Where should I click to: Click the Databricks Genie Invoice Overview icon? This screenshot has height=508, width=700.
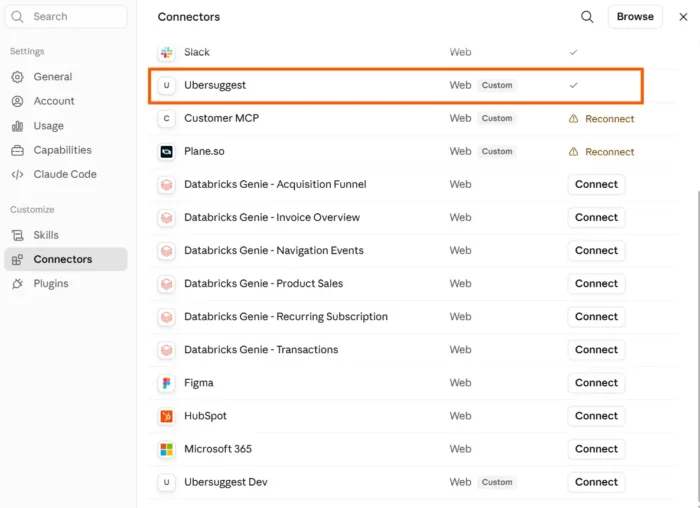tap(167, 218)
